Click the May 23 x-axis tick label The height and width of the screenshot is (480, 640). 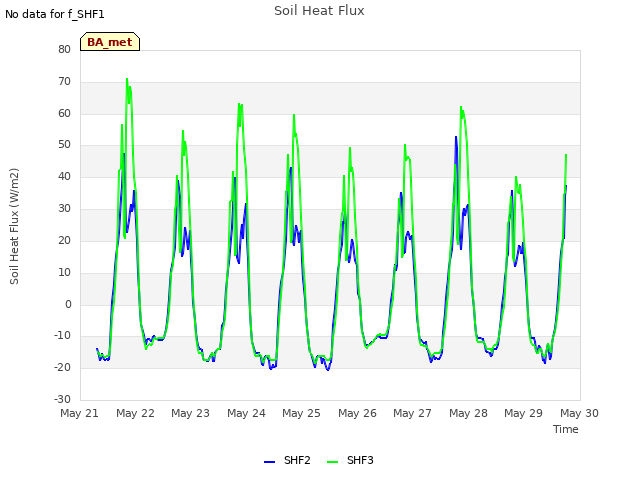[x=190, y=413]
